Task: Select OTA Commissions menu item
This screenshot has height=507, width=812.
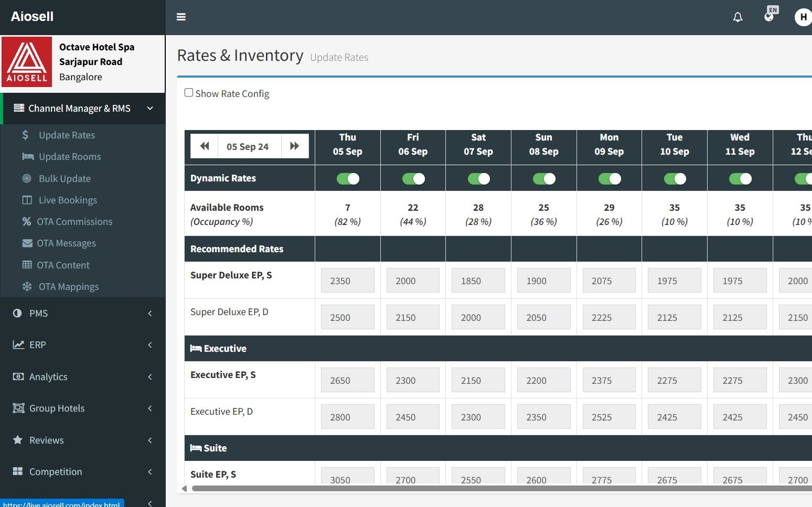Action: pyautogui.click(x=74, y=222)
